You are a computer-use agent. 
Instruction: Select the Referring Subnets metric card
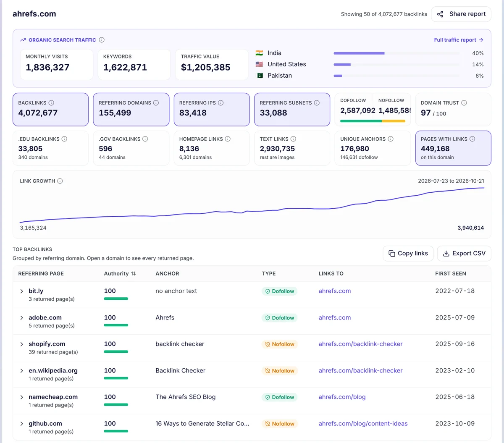coord(292,110)
